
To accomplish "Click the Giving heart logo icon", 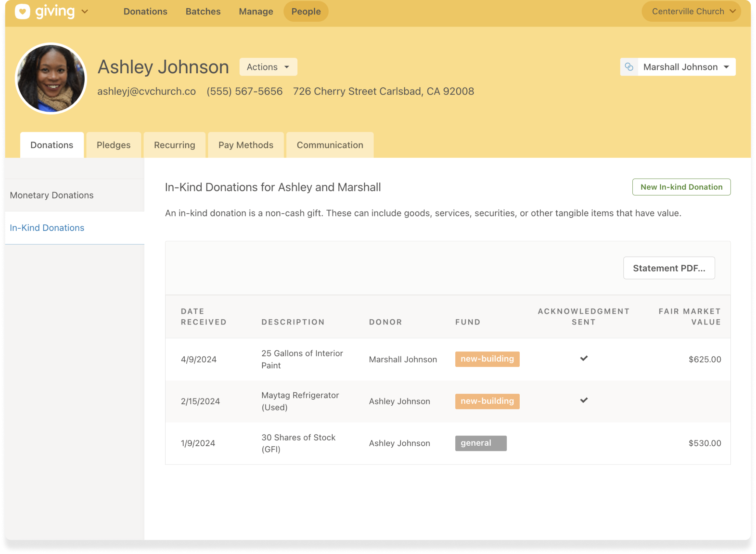I will (x=22, y=11).
